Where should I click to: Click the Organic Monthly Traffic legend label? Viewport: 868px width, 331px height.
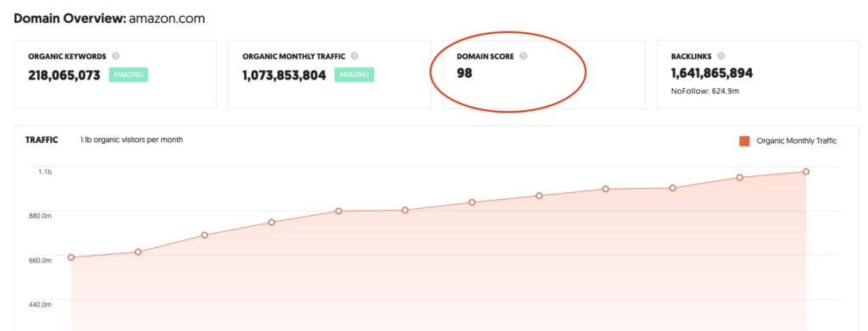click(x=797, y=141)
